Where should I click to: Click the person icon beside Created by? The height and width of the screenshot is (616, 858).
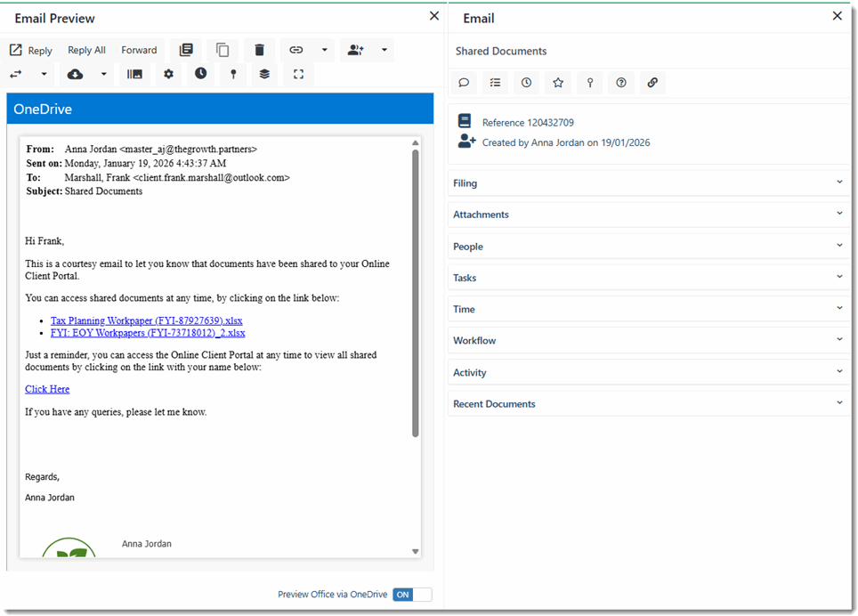click(x=466, y=142)
